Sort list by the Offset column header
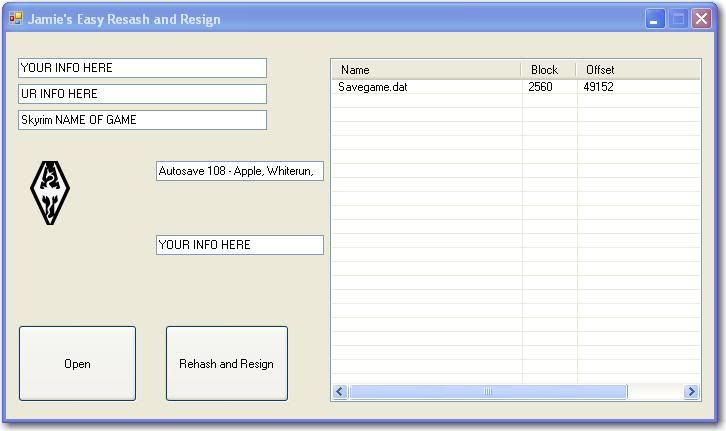Viewport: 726px width, 431px height. tap(638, 70)
